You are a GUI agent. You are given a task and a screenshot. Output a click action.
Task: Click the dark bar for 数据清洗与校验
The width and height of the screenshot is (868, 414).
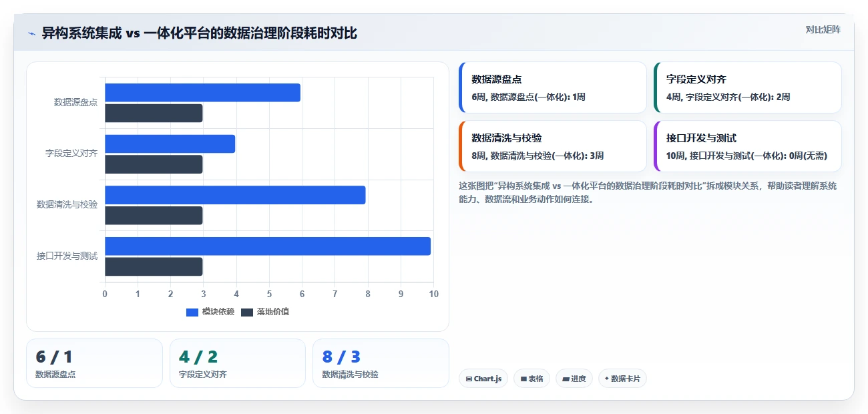point(154,216)
